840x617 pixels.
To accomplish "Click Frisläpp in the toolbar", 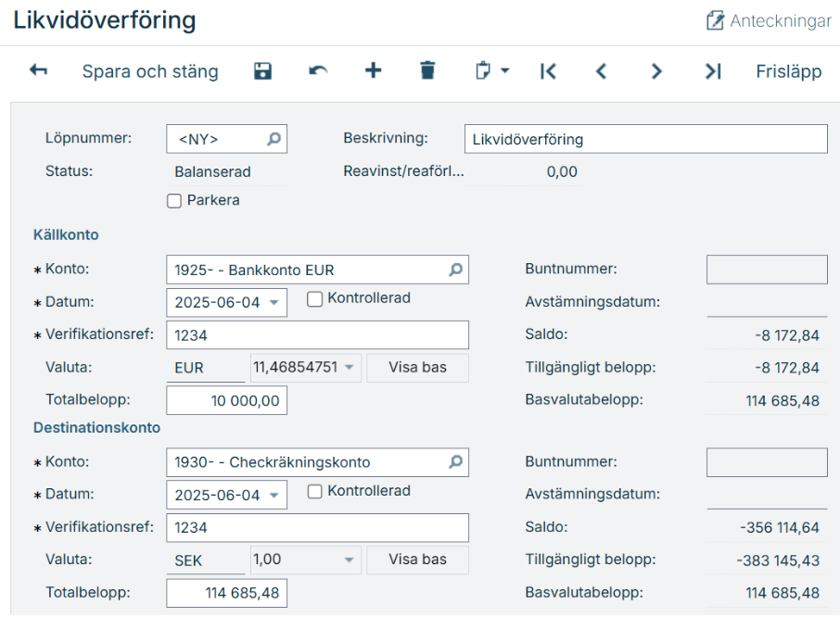I will (788, 71).
